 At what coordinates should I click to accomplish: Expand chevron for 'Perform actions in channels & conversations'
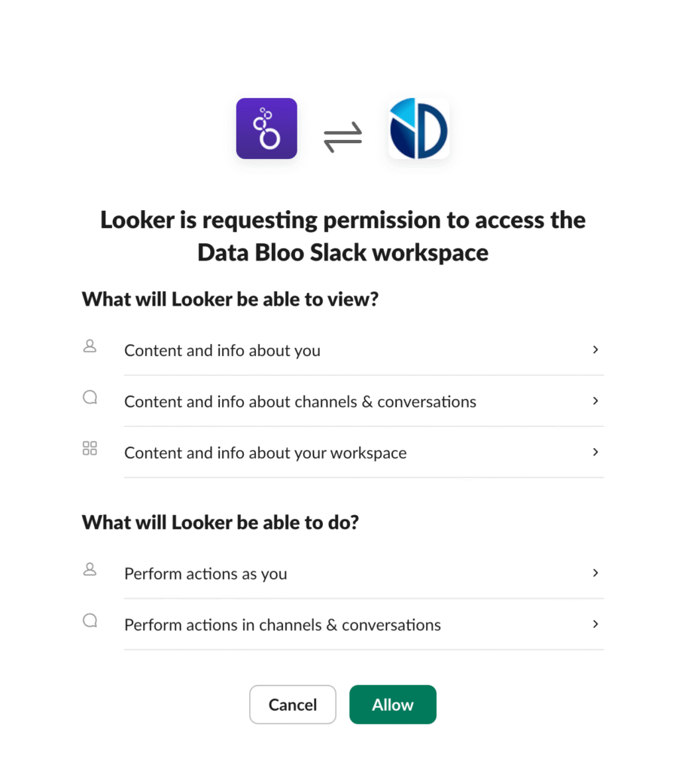(x=595, y=624)
